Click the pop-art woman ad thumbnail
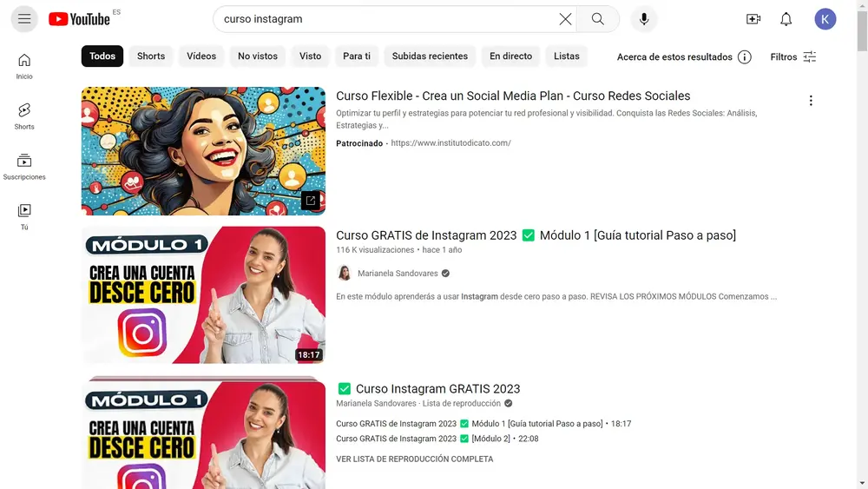The image size is (868, 489). pyautogui.click(x=203, y=150)
